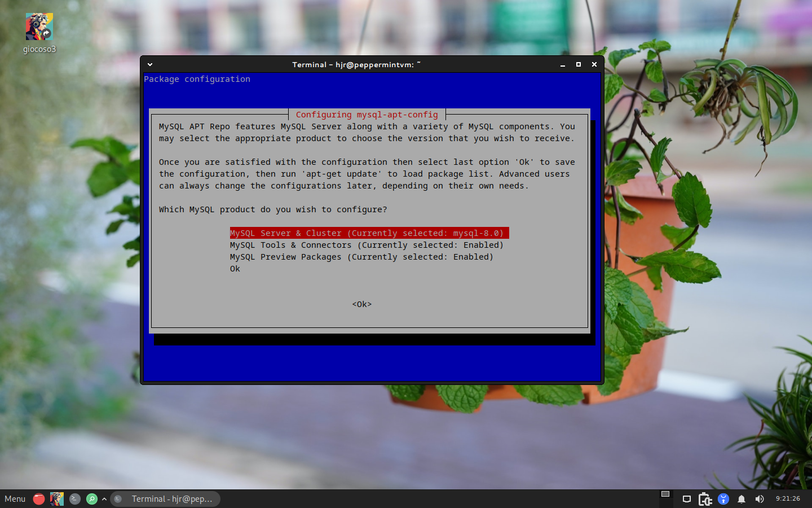Viewport: 812px width, 508px height.
Task: Click the speaker volume icon
Action: click(760, 499)
